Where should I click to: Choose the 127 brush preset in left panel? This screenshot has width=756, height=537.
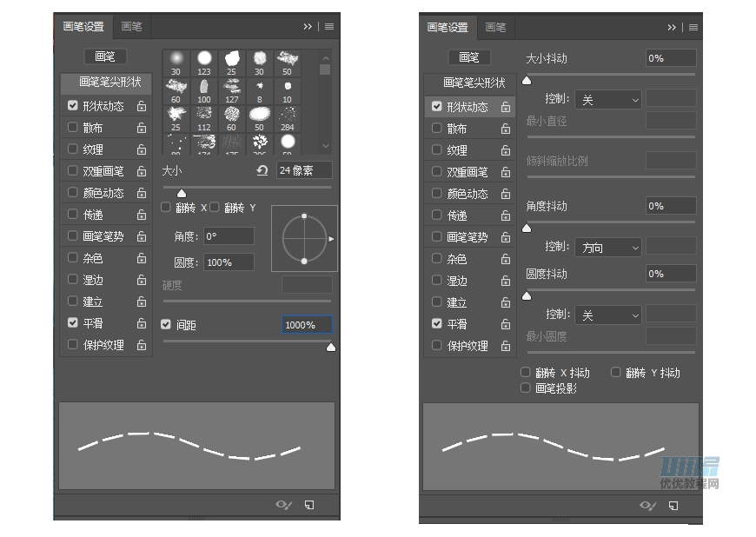[x=232, y=91]
